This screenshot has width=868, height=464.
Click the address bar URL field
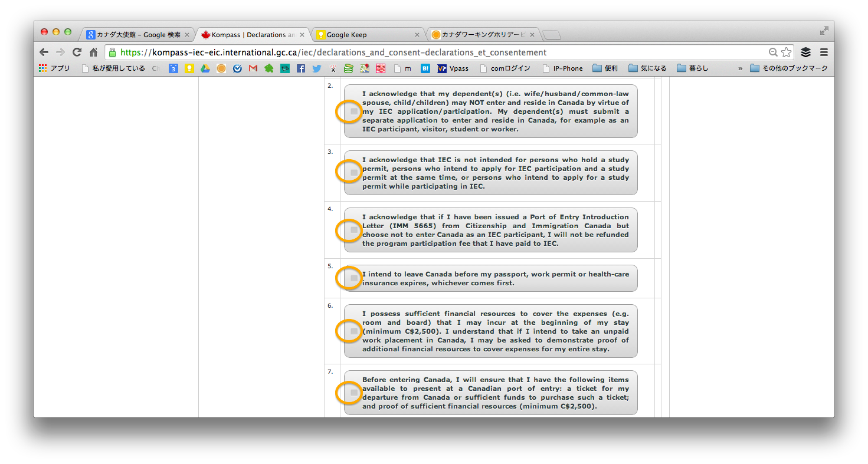pyautogui.click(x=413, y=52)
